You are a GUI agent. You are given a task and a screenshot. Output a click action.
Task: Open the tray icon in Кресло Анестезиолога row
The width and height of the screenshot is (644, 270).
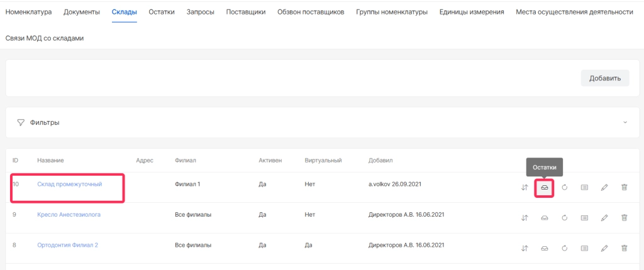pos(544,218)
